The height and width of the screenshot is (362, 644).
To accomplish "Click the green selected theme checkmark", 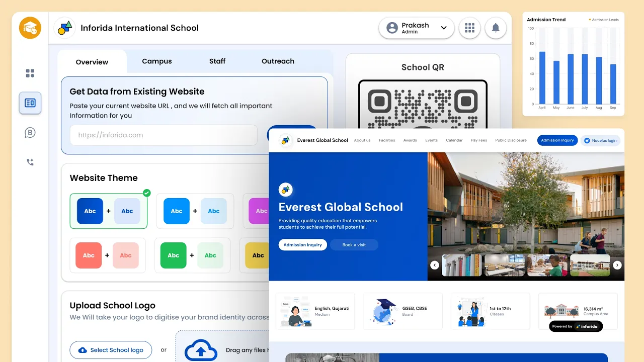I will 146,193.
